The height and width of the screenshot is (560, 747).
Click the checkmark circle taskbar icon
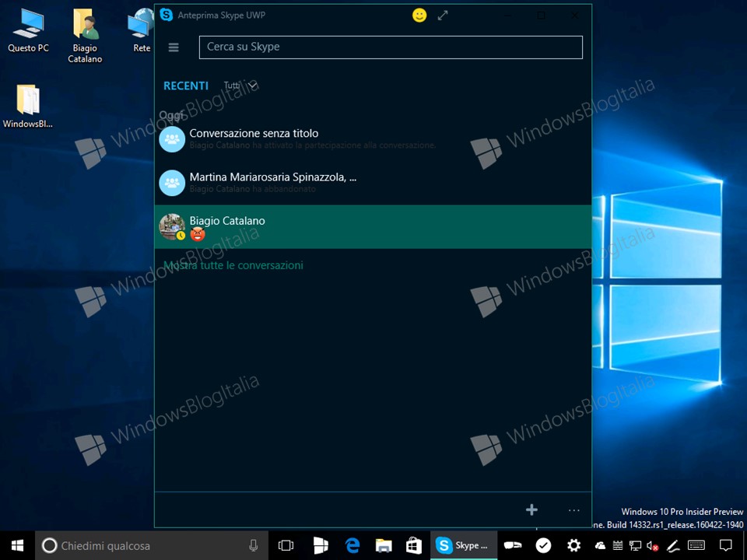[x=543, y=546]
